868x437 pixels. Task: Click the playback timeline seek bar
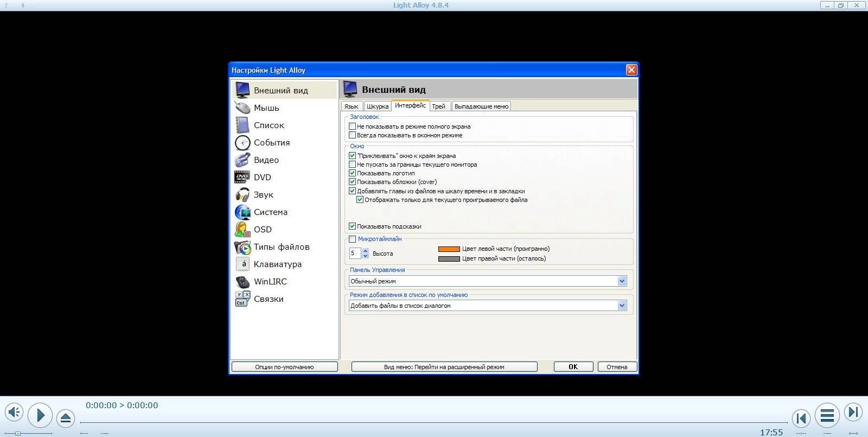(434, 422)
